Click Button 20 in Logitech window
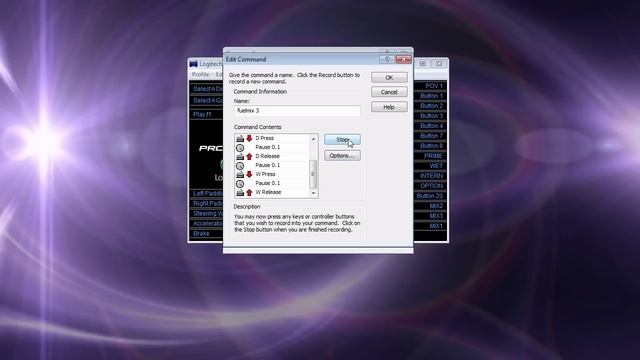Viewport: 640px width, 360px height. 430,196
